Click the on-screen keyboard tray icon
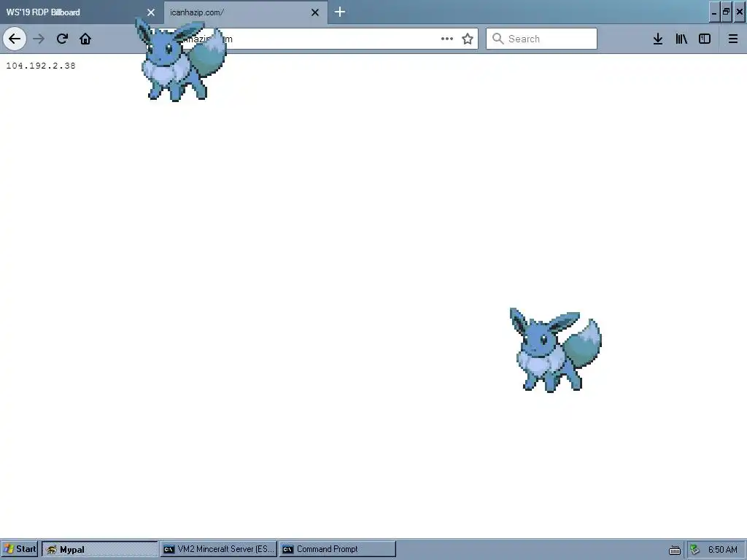Viewport: 747px width, 560px height. point(675,550)
